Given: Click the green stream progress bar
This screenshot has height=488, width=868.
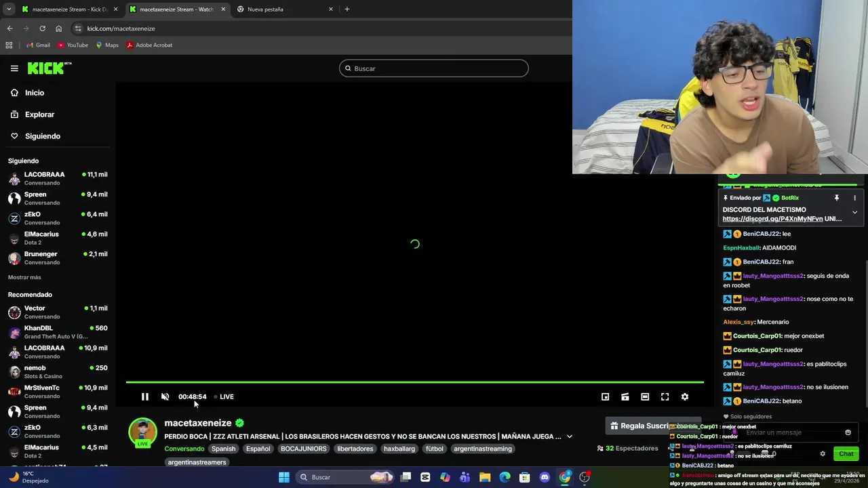Looking at the screenshot, I should click(x=414, y=382).
